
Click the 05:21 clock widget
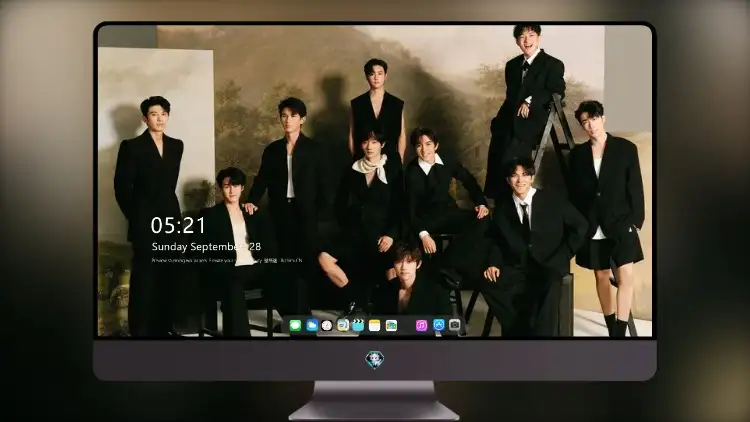(178, 225)
